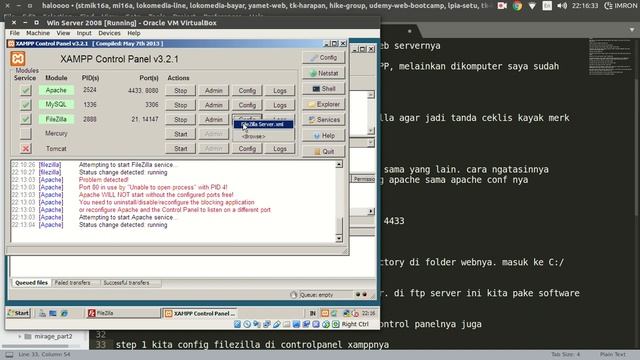Open the XAMPP Config button at top right
Screen dimensions: 640x360
(324, 58)
